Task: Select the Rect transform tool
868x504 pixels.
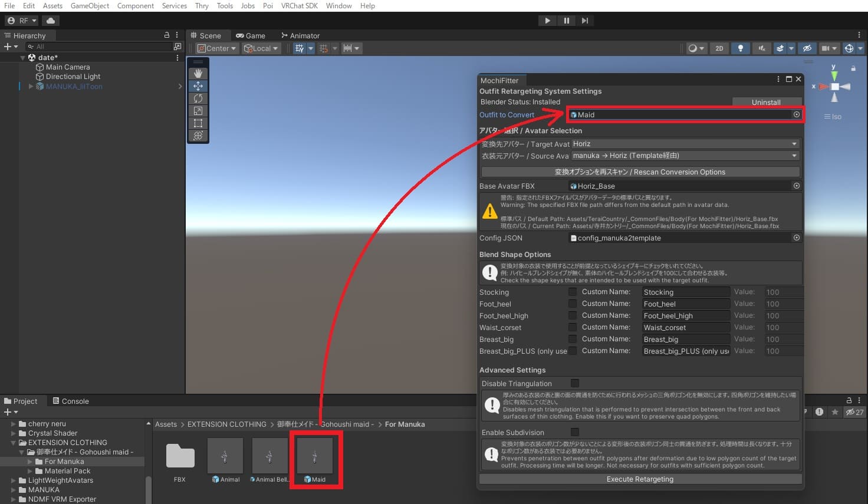Action: (198, 123)
